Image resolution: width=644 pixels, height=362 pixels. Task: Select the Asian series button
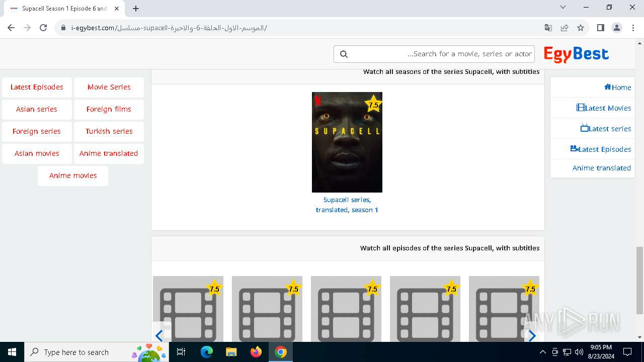click(37, 109)
